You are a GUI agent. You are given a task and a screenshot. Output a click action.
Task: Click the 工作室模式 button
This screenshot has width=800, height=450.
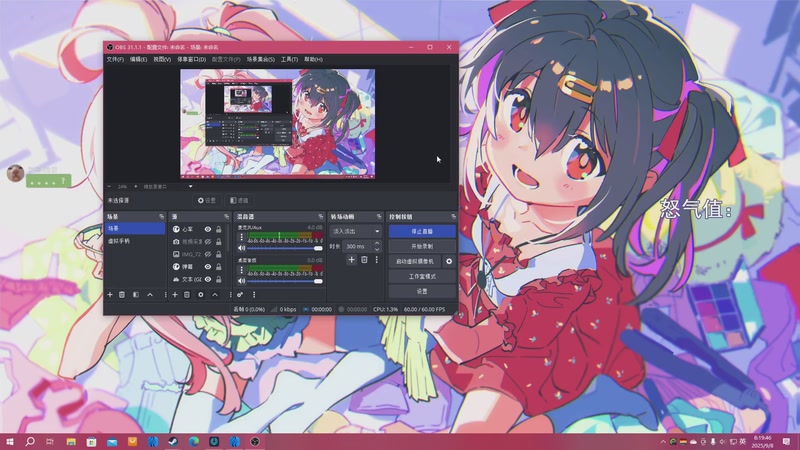click(422, 277)
